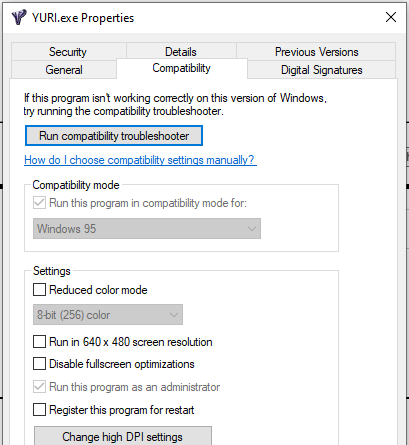Open the compatibility mode dropdown arrow
The width and height of the screenshot is (409, 445).
coord(252,229)
